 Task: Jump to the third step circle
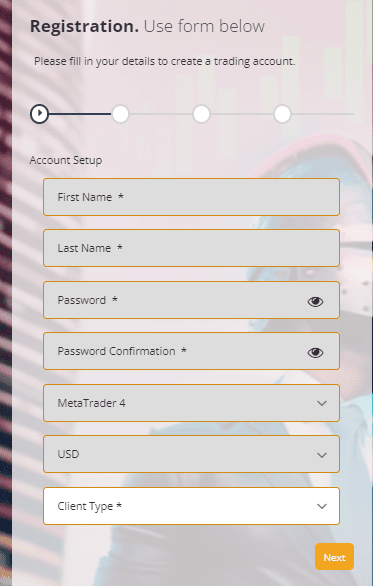click(201, 114)
